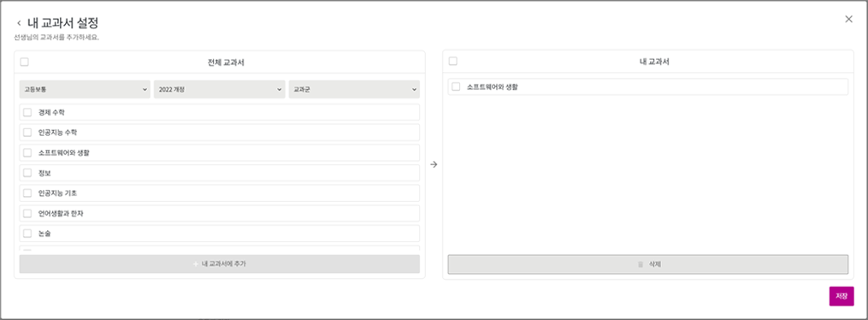Click the 삭제 delete button
Viewport: 868px width, 320px height.
648,264
